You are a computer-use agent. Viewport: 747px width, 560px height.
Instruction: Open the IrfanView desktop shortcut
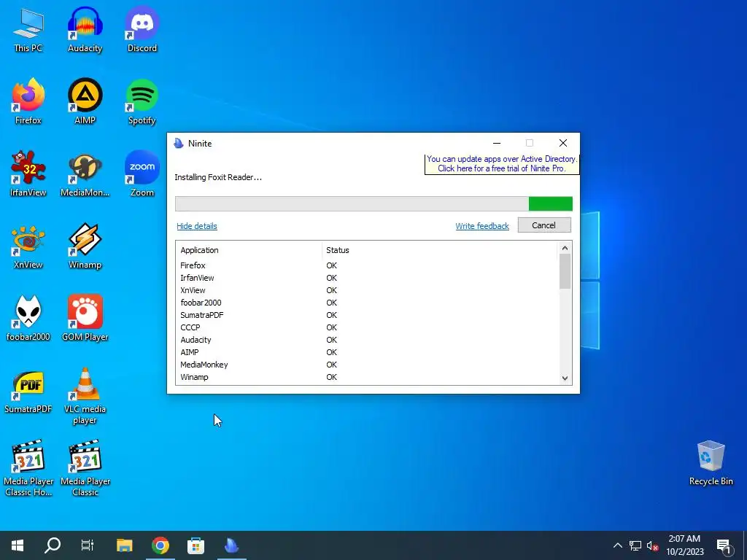coord(28,174)
